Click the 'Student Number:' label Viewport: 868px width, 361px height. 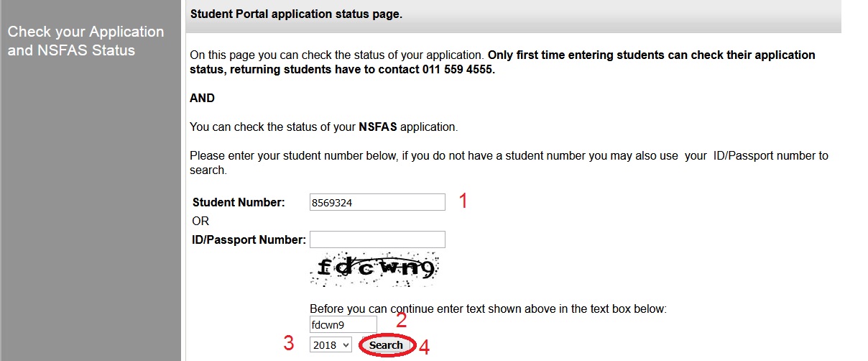[239, 203]
